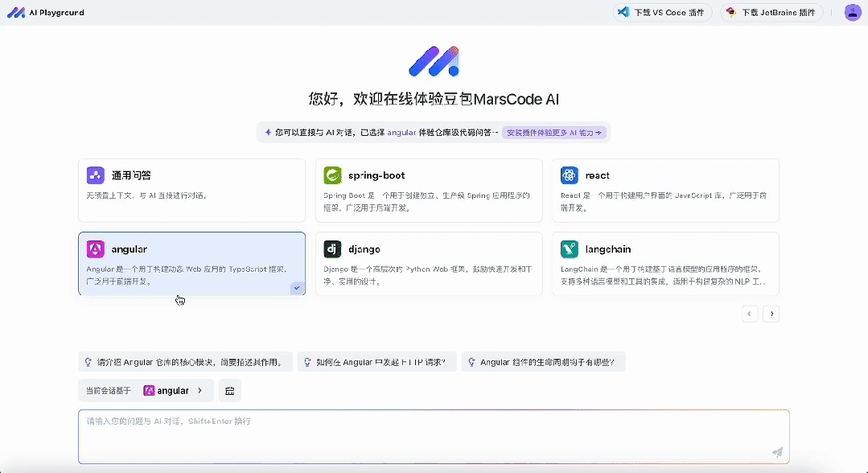Select the spring-boot repository card
Image resolution: width=868 pixels, height=473 pixels.
429,191
